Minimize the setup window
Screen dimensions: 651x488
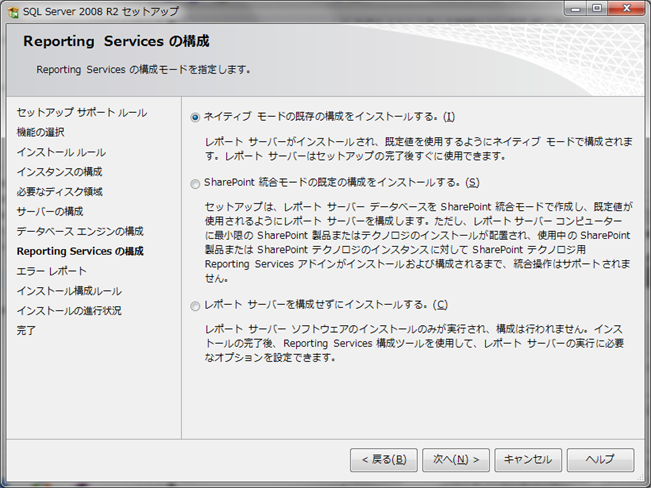(x=575, y=9)
